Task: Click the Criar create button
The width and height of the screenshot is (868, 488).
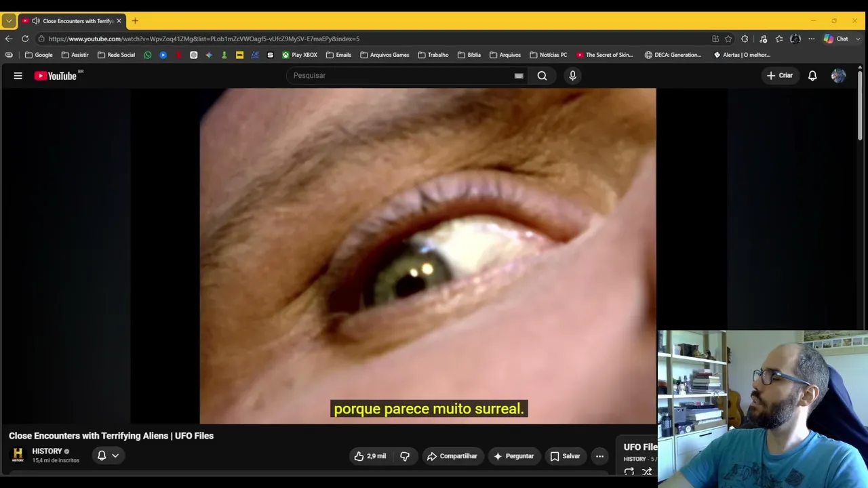Action: pyautogui.click(x=780, y=76)
